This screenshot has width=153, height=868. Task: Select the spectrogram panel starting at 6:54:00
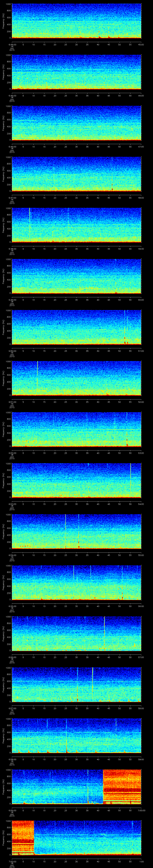point(76,532)
